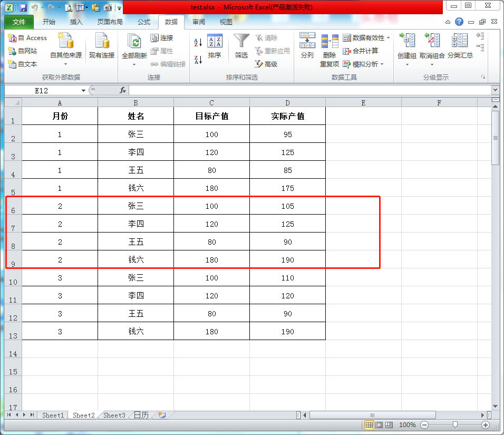Select column C header
Viewport: 504px width, 435px height.
coord(211,103)
